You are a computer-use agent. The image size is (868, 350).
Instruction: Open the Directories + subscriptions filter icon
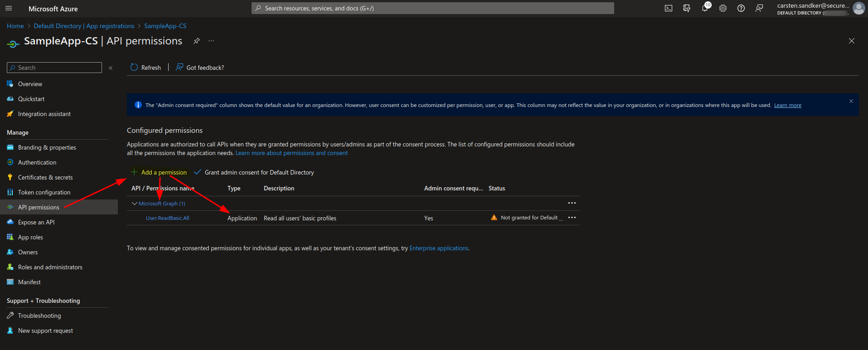pos(687,8)
